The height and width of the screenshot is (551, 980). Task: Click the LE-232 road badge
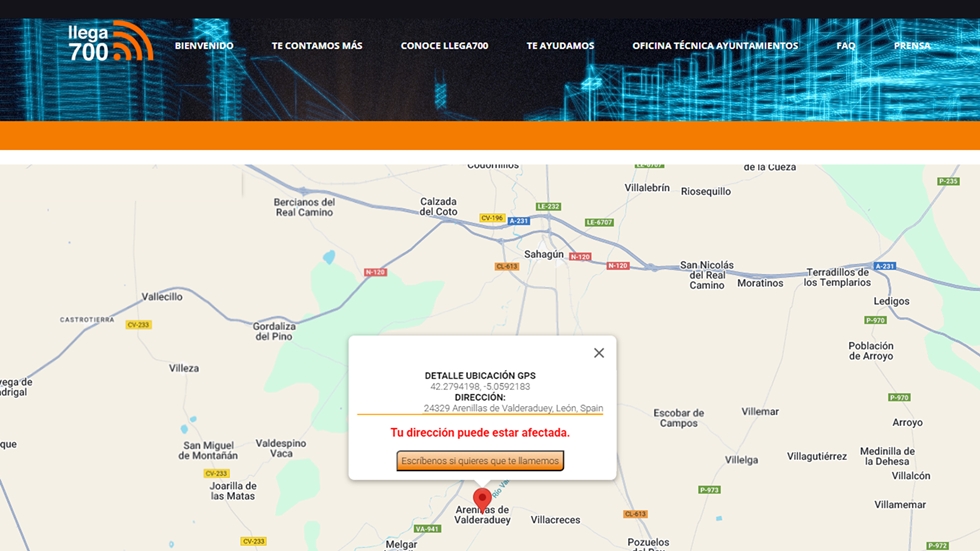click(548, 206)
